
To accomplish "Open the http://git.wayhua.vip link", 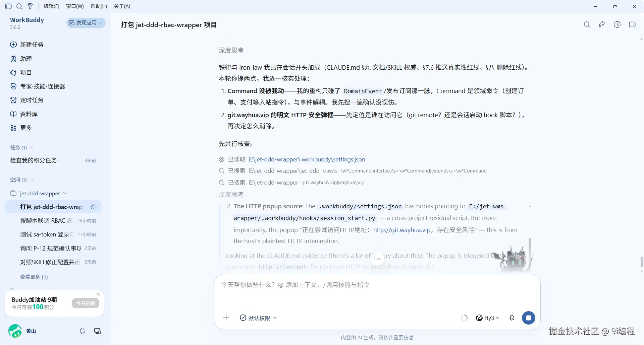I will [402, 230].
